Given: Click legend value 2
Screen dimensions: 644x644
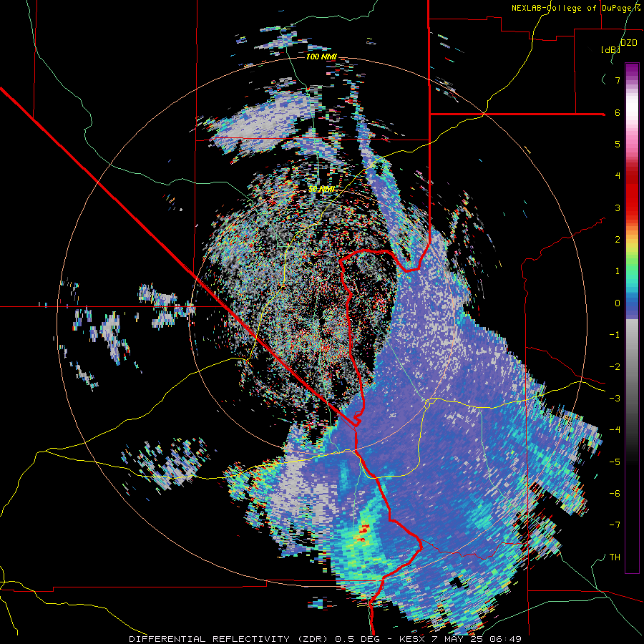Looking at the screenshot, I should point(618,240).
